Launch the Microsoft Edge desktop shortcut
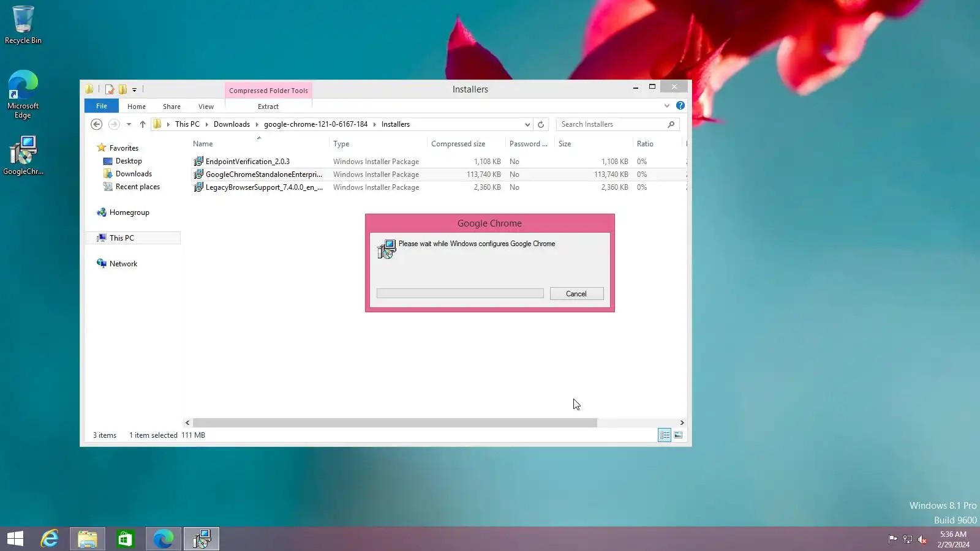 click(23, 94)
